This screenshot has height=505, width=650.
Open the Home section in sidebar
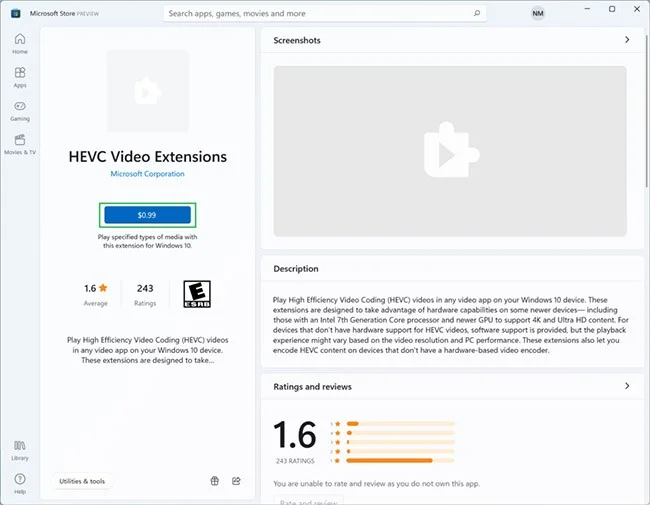[20, 43]
